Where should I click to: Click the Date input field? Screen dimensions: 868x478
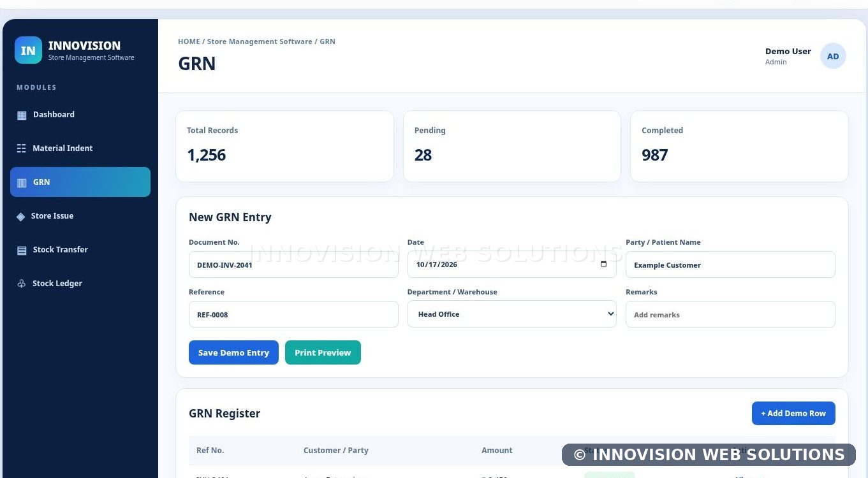(x=512, y=264)
